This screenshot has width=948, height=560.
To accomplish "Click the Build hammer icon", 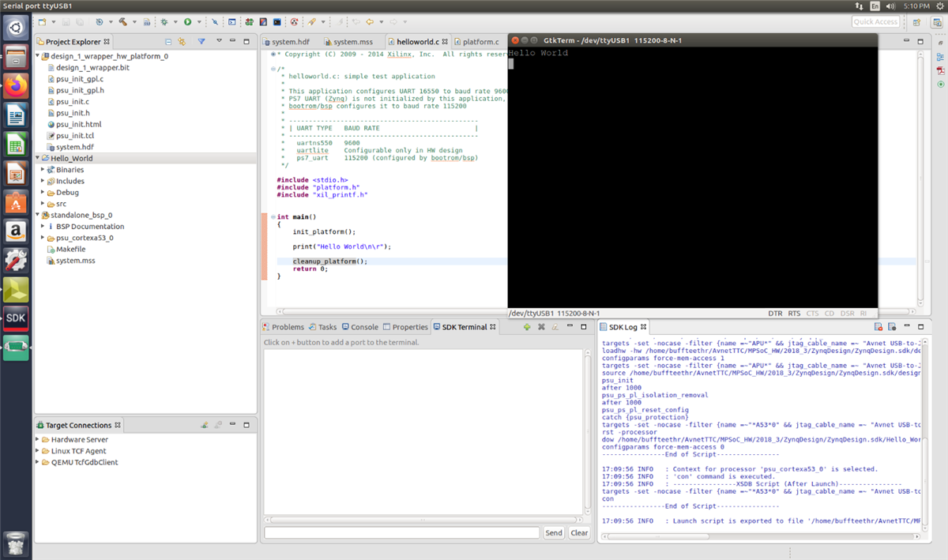I will click(123, 22).
